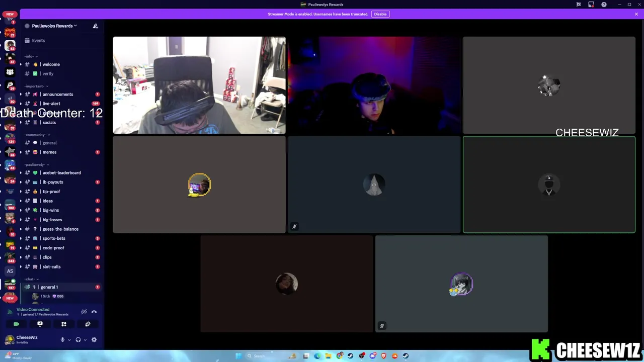Open the big-losses channel
Image resolution: width=644 pixels, height=362 pixels.
click(52, 220)
